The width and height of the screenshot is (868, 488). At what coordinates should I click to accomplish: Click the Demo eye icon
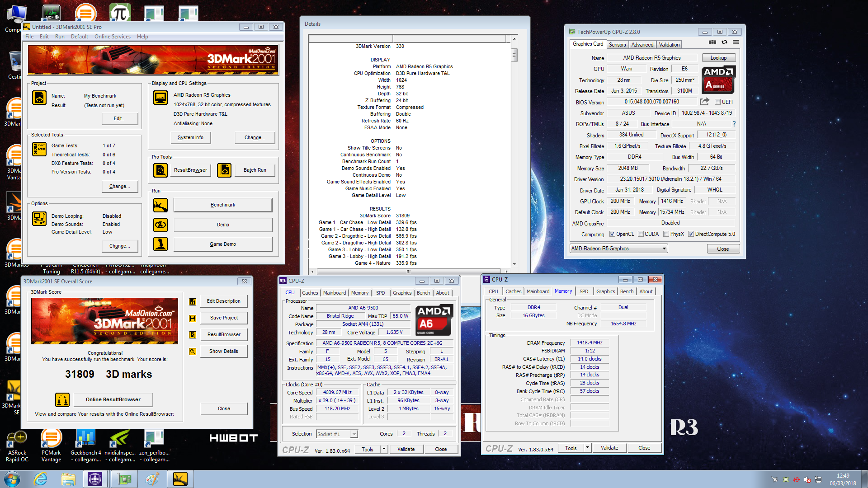pos(160,225)
